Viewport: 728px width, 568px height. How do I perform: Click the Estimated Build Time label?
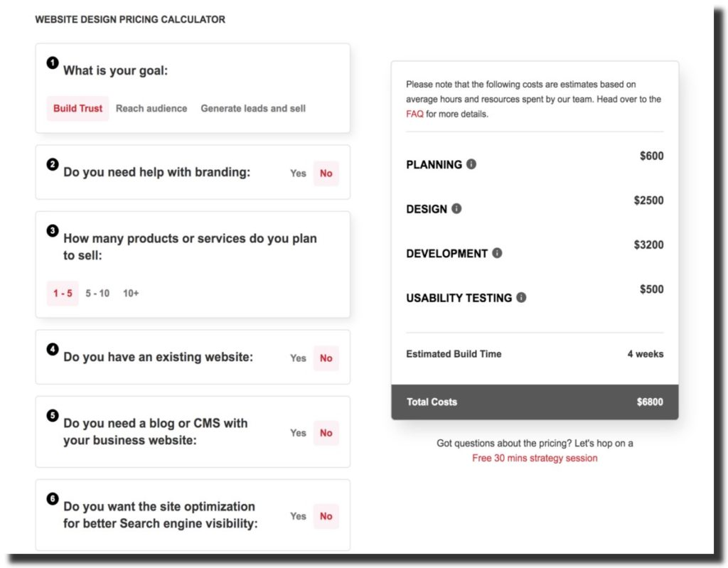[454, 354]
